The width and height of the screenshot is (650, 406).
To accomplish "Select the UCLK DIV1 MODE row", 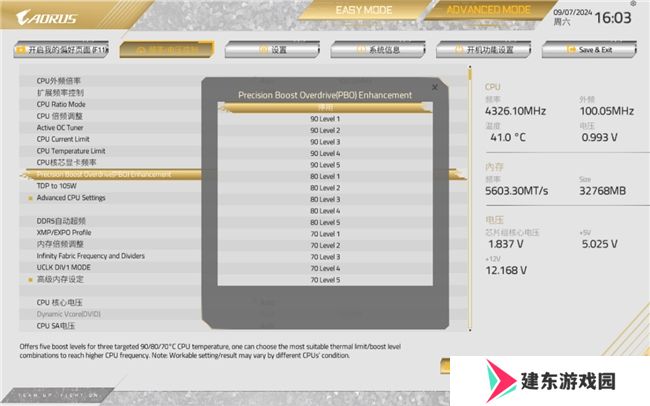I will tap(111, 267).
